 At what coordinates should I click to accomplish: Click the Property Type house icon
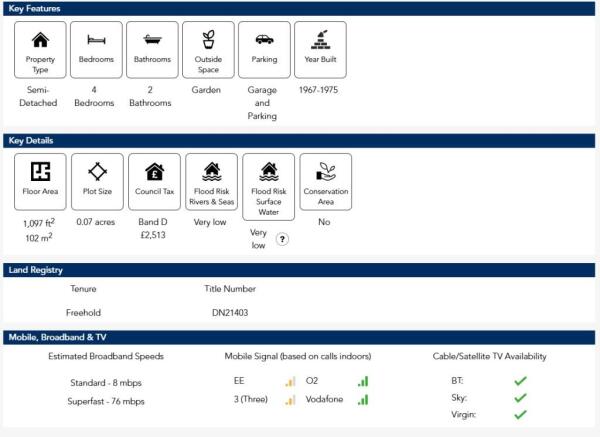click(40, 40)
